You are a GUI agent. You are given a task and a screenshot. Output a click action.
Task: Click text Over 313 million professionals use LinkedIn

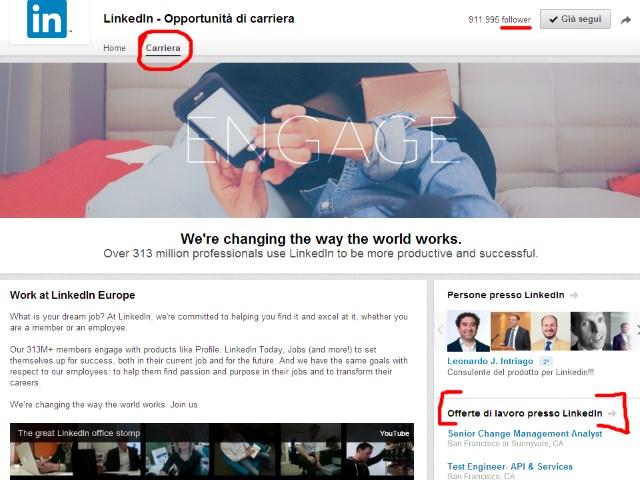coord(320,253)
